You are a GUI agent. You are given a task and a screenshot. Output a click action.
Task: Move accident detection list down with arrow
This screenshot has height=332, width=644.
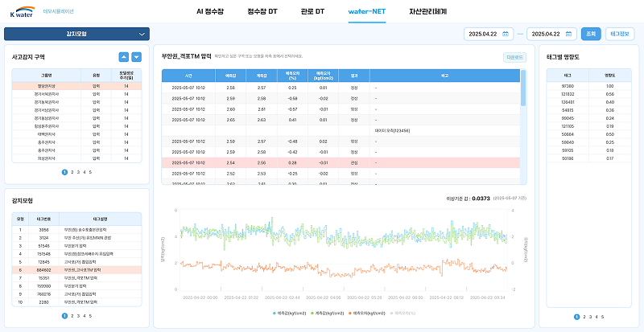[x=136, y=57]
